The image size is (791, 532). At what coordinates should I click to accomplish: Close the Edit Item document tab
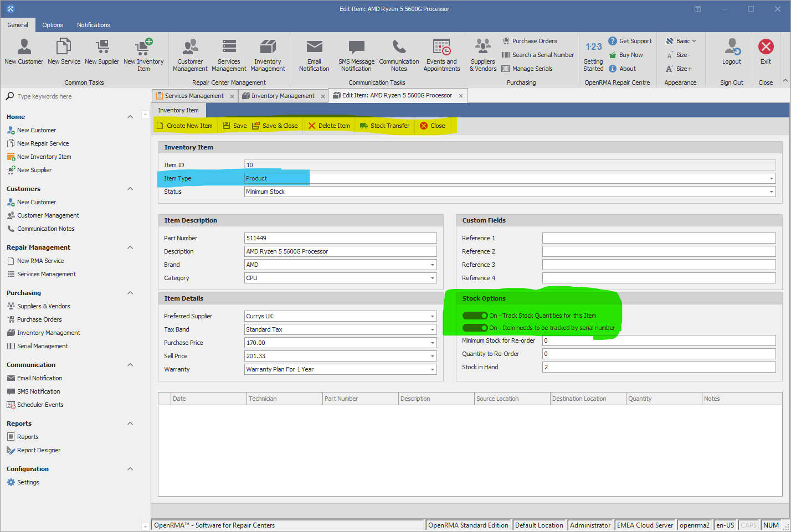pos(461,96)
